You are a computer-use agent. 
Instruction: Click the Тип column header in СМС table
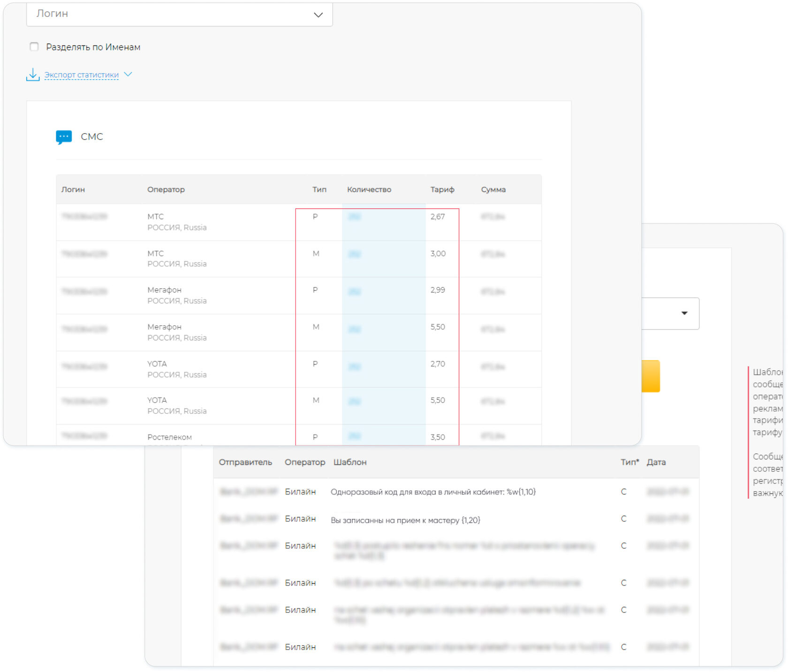pos(319,190)
